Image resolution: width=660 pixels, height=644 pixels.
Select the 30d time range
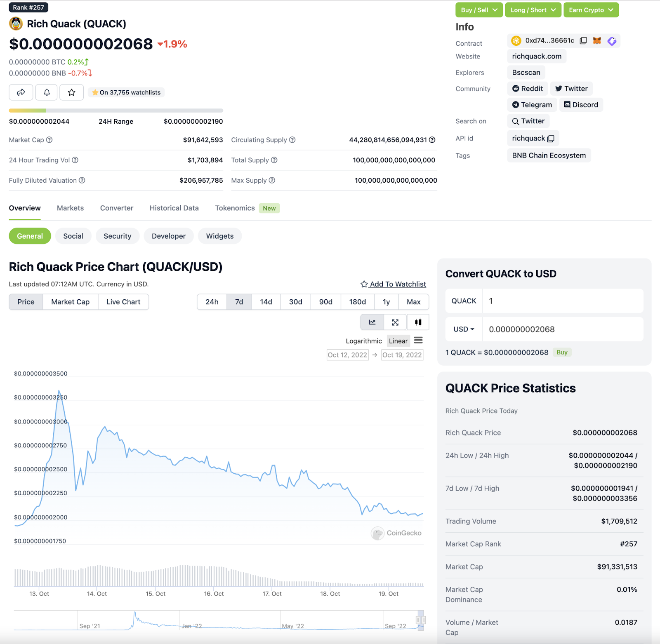(296, 302)
